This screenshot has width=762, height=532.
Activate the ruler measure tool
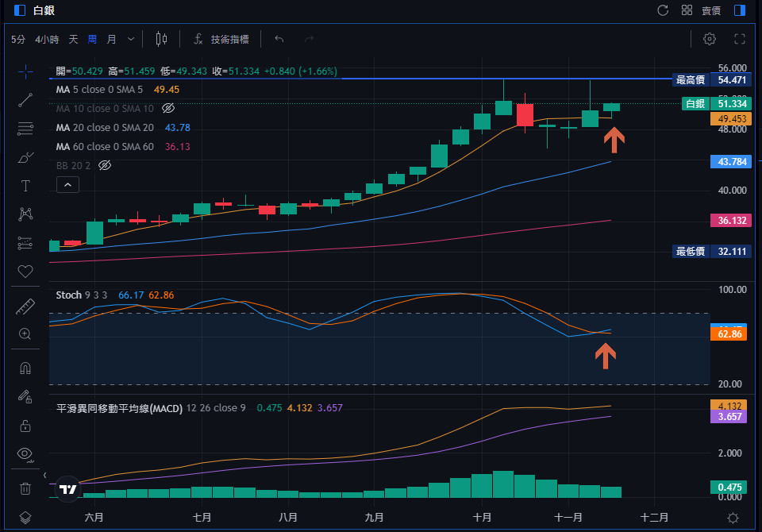[x=25, y=306]
